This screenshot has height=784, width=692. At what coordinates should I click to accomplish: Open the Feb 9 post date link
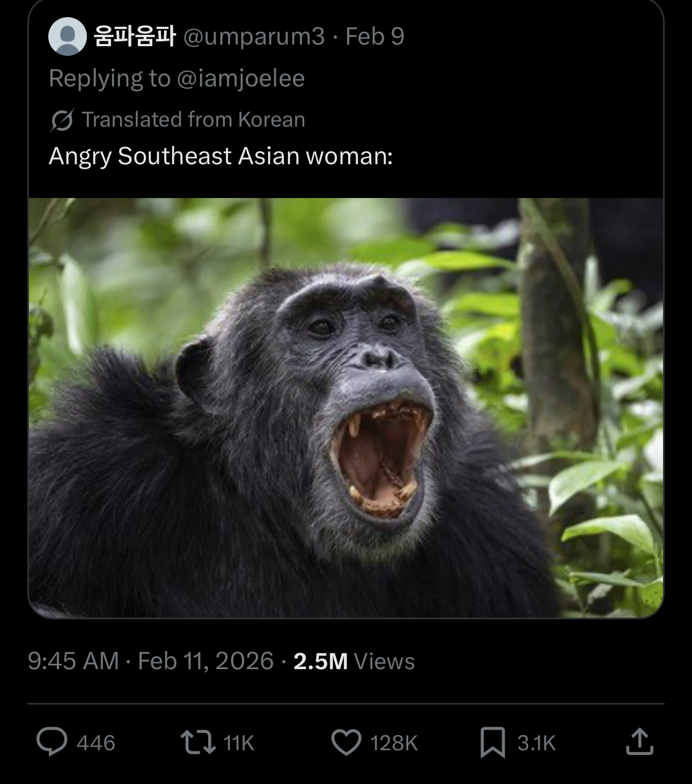click(x=374, y=36)
